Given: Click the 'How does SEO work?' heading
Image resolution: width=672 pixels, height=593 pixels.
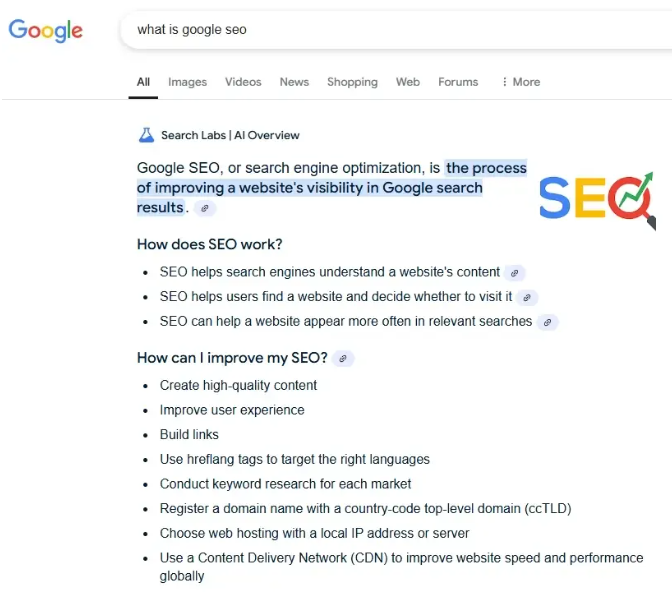Looking at the screenshot, I should 210,244.
